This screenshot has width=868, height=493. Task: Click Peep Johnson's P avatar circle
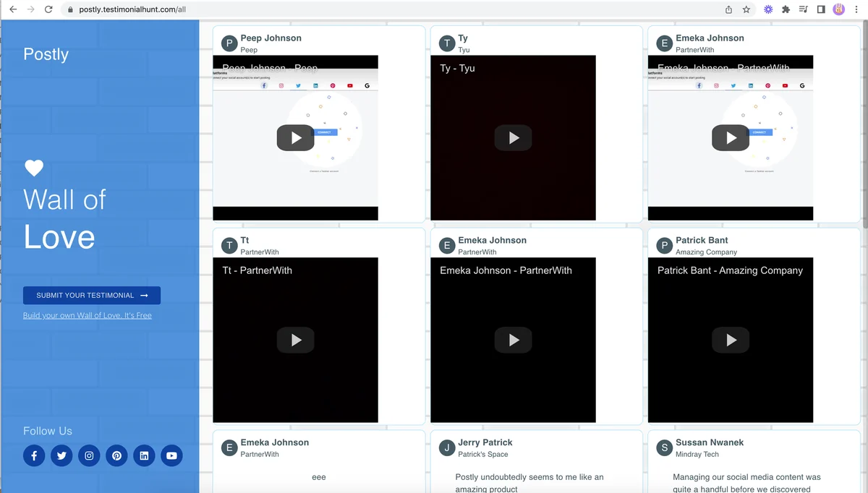(x=229, y=43)
